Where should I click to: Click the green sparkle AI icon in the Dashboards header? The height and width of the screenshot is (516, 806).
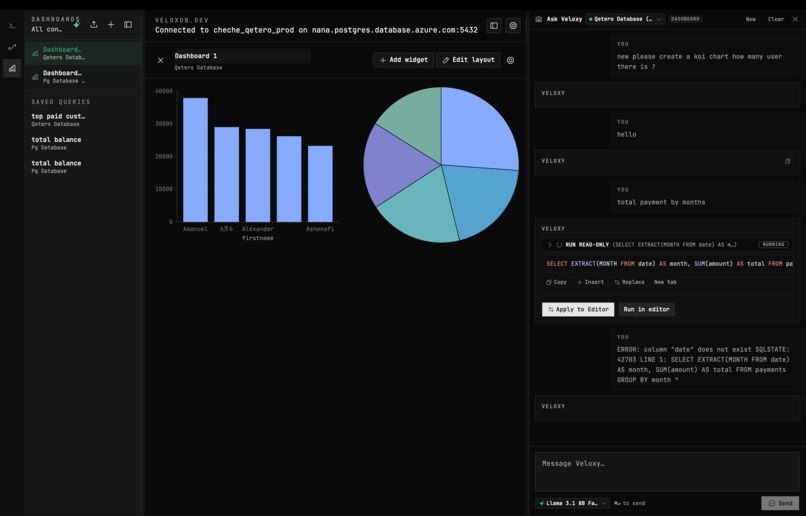point(77,24)
